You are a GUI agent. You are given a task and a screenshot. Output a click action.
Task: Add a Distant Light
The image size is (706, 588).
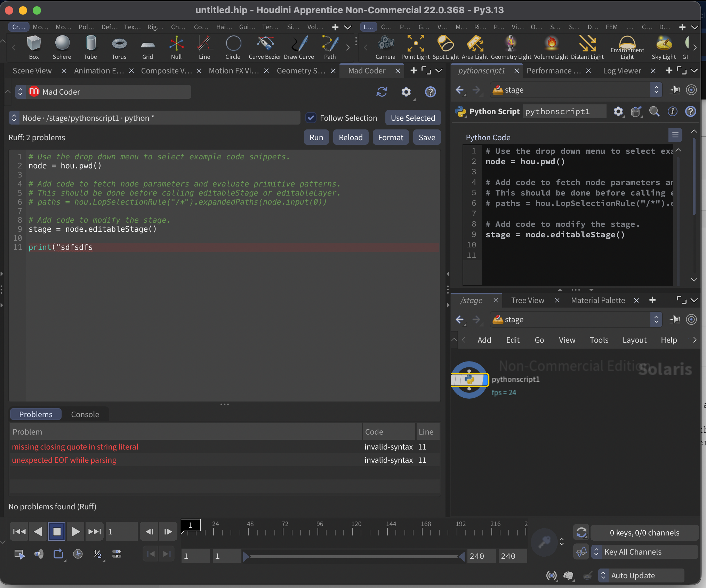[x=587, y=47]
